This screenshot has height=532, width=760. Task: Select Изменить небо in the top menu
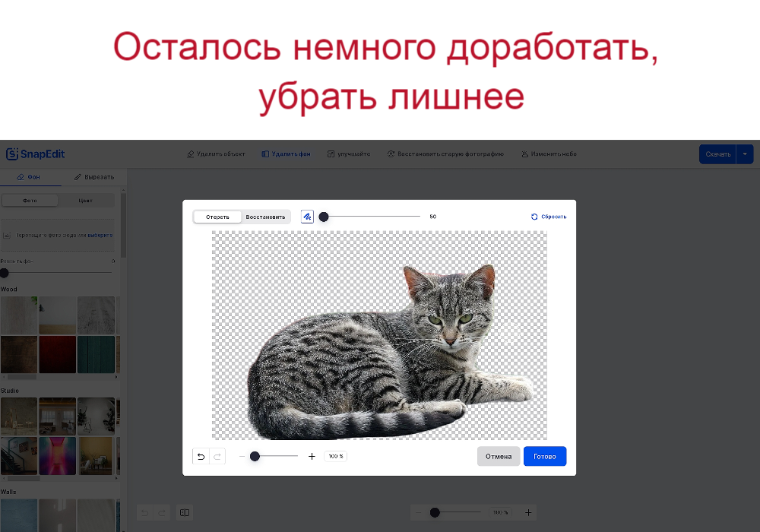coord(549,154)
